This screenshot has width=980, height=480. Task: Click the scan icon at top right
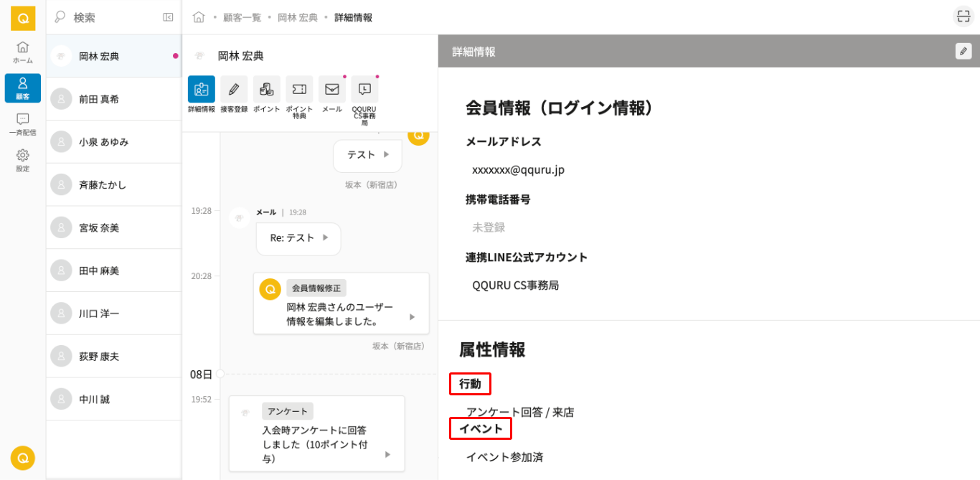[963, 17]
